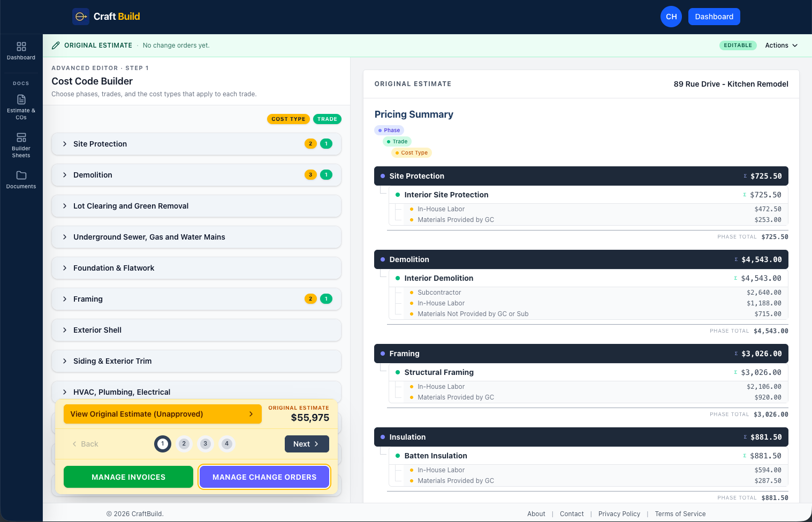Click the Phase legend chip

[389, 130]
